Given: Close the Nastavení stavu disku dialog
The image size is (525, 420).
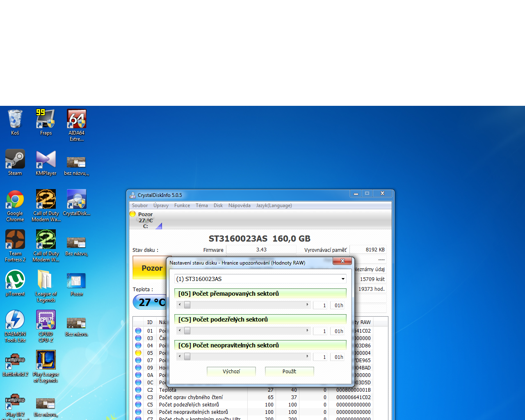Looking at the screenshot, I should (x=342, y=261).
